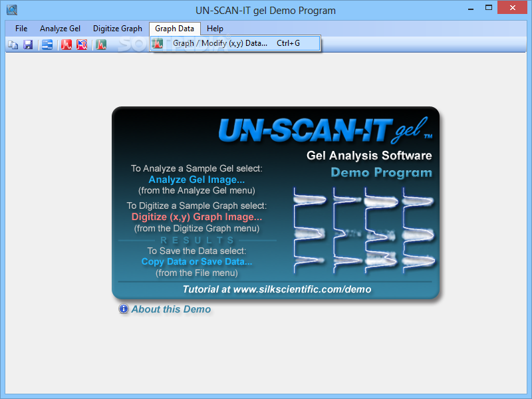Viewport: 532px width, 399px height.
Task: Click Copy Data or Save Data... text
Action: (197, 261)
